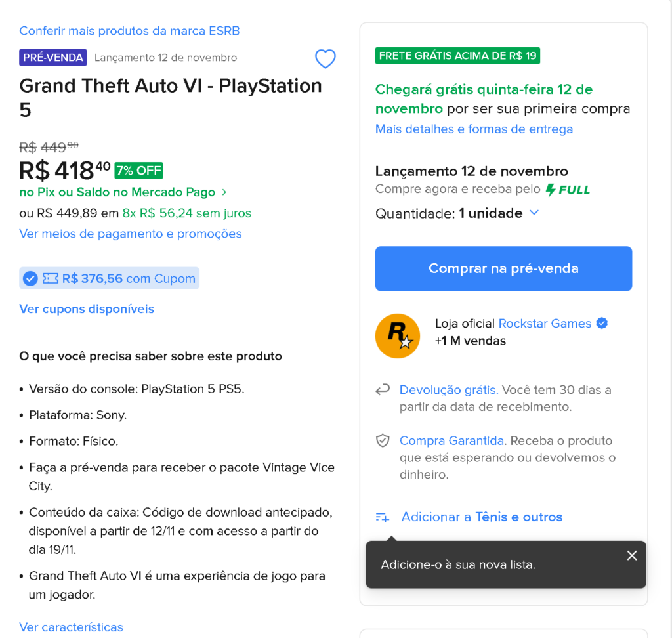Image resolution: width=672 pixels, height=638 pixels.
Task: Click the add-to-list icon beside Adicionar
Action: (383, 517)
